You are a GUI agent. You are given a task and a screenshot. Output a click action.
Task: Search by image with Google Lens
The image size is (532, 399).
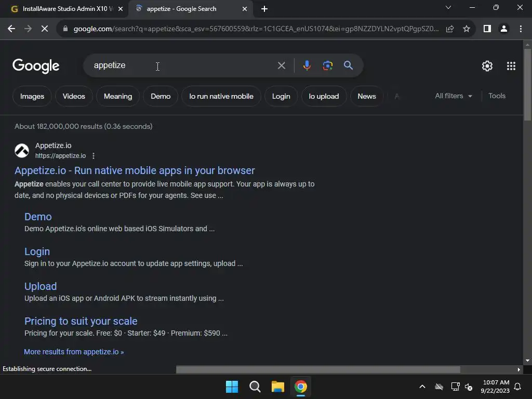point(327,65)
